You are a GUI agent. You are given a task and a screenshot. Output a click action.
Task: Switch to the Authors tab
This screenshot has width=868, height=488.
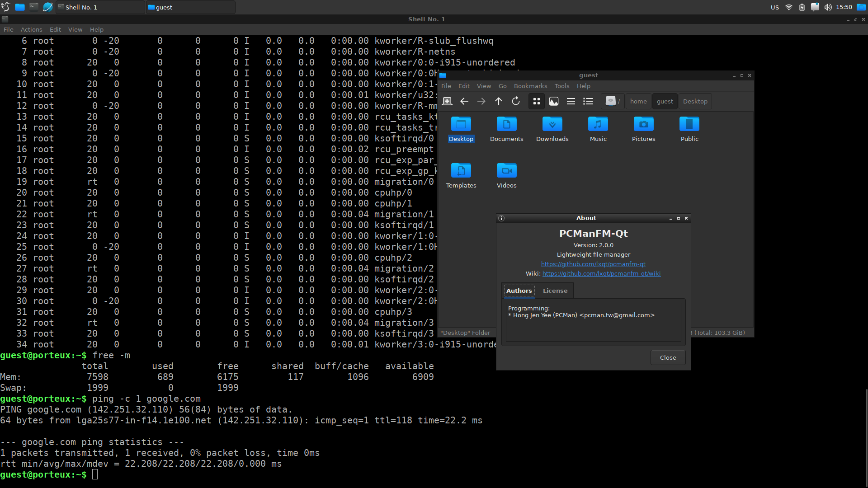coord(519,291)
